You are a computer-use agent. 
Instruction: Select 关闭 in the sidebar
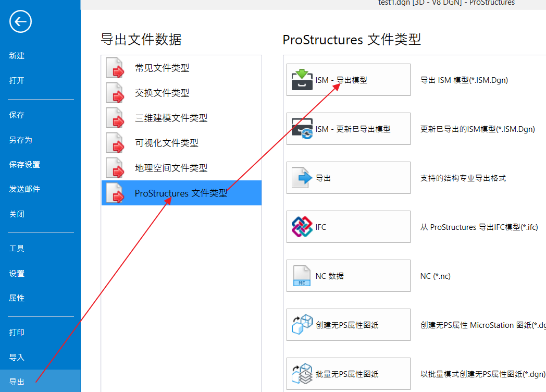click(x=17, y=214)
